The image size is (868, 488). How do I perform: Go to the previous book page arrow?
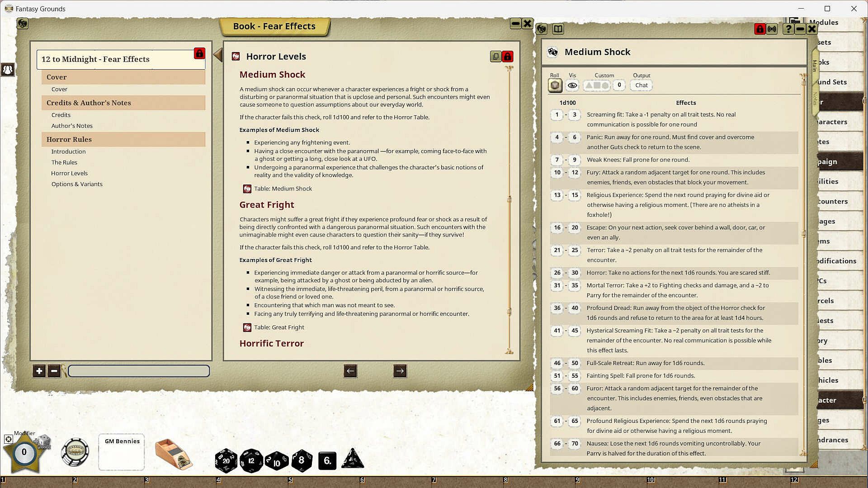pos(350,371)
